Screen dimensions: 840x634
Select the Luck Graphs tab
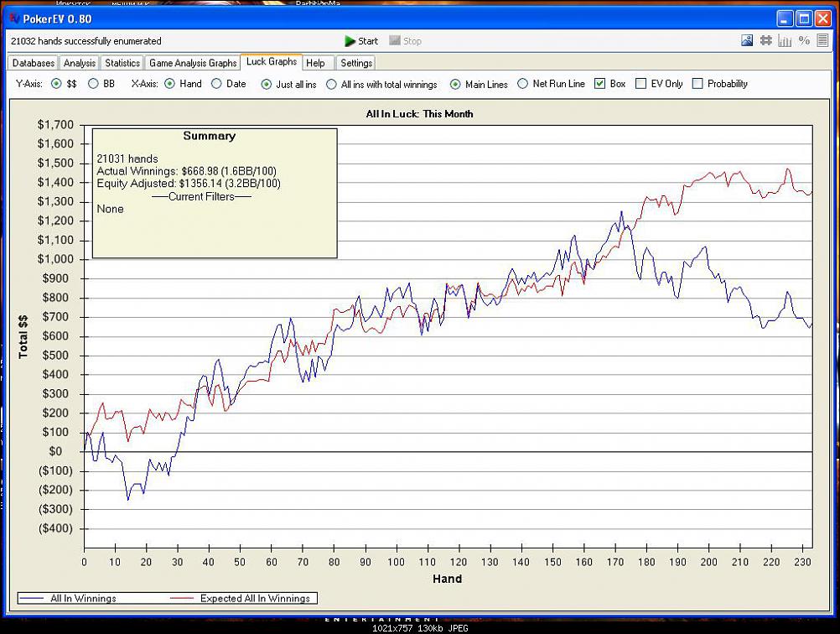coord(272,61)
